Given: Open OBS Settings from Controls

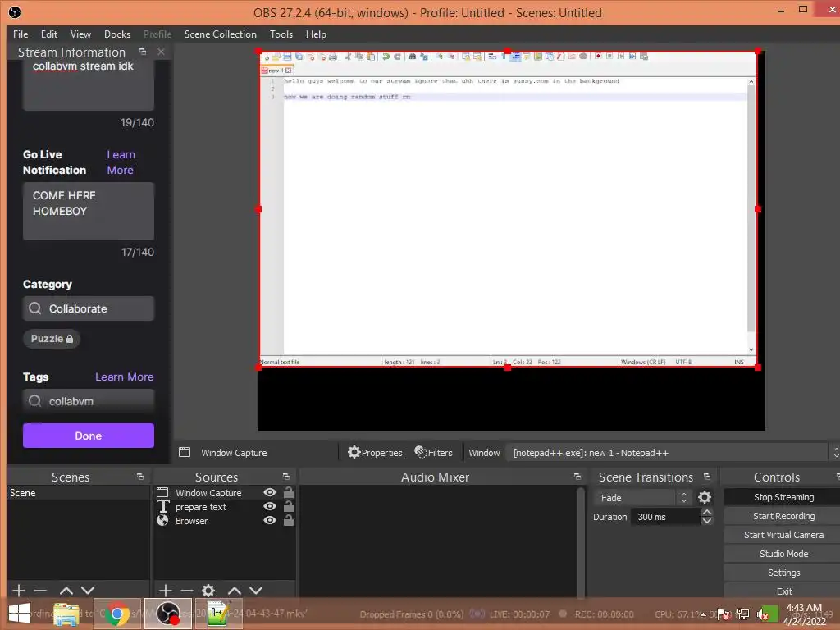Looking at the screenshot, I should tap(783, 573).
